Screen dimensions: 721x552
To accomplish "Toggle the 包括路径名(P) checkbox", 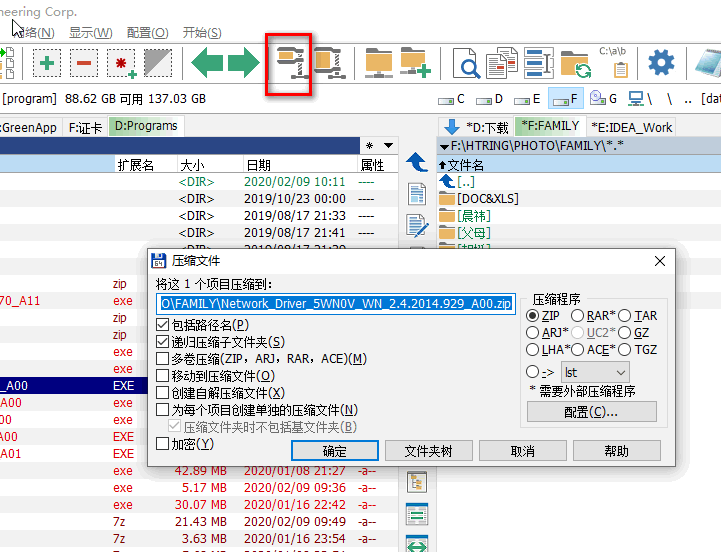I will point(162,325).
